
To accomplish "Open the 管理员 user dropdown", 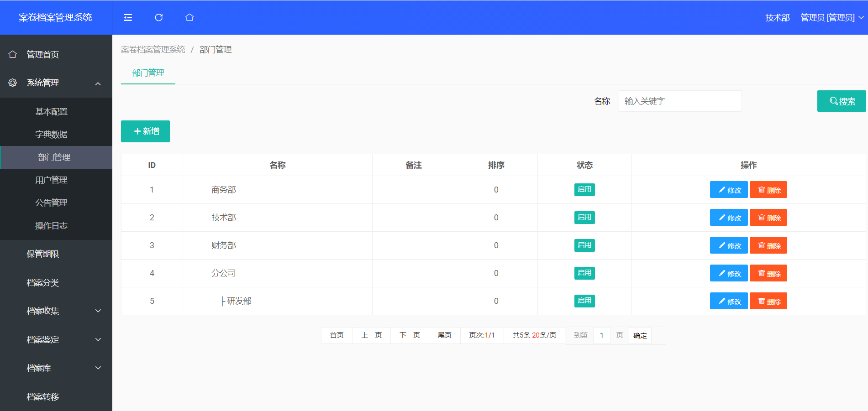I will 831,17.
